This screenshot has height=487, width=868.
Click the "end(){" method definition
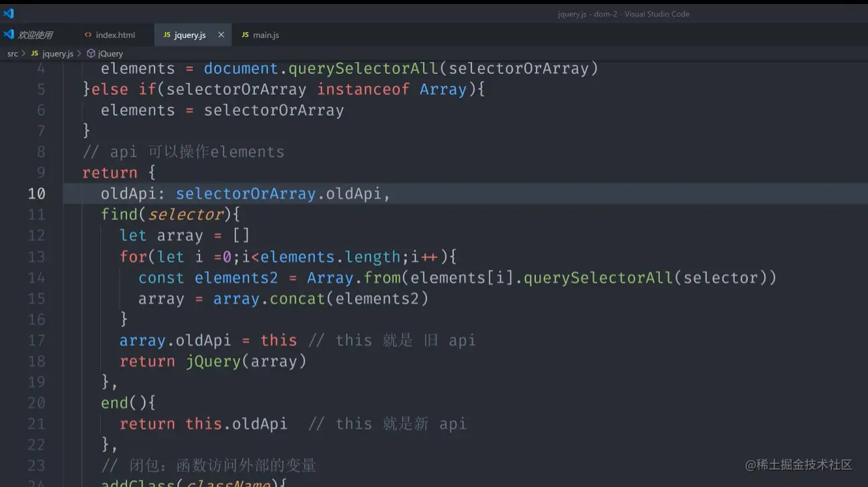[128, 403]
